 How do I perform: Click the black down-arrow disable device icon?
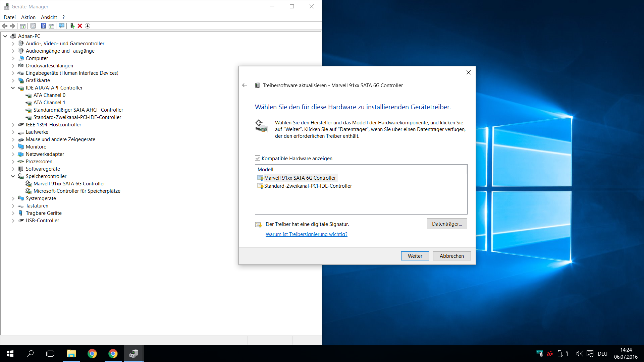tap(88, 26)
